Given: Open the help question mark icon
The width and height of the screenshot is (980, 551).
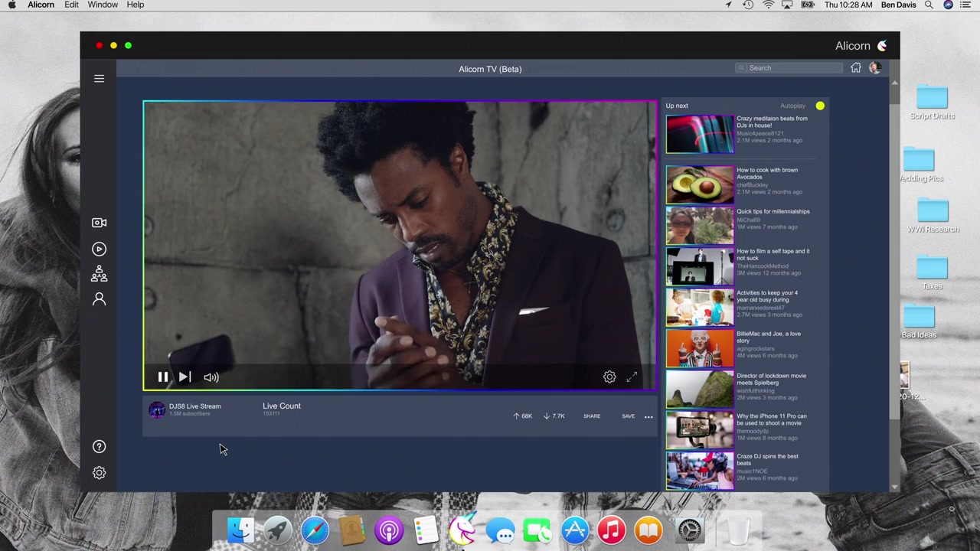Looking at the screenshot, I should coord(99,447).
